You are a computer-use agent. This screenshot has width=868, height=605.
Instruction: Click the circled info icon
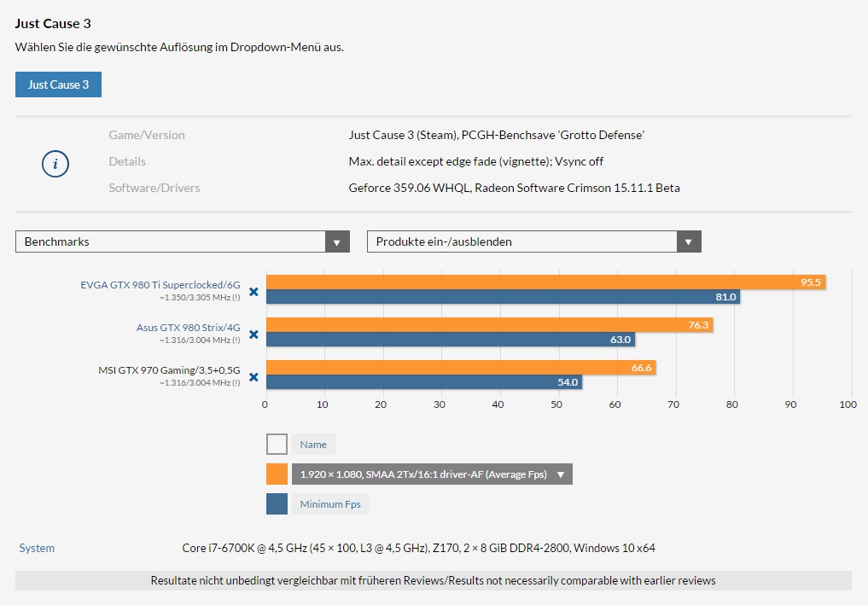pyautogui.click(x=55, y=164)
